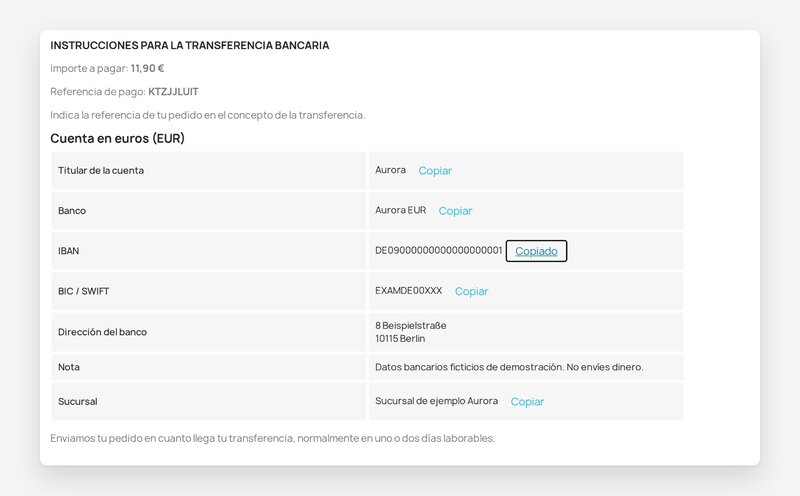800x496 pixels.
Task: Click the Instrucciones para la transferencia bancaria title
Action: (x=190, y=45)
